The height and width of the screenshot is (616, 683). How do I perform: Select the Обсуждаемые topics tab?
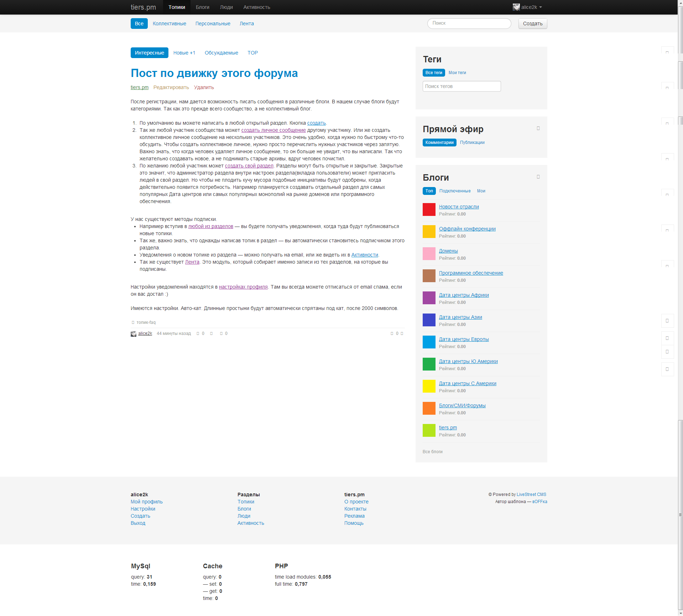pyautogui.click(x=221, y=53)
